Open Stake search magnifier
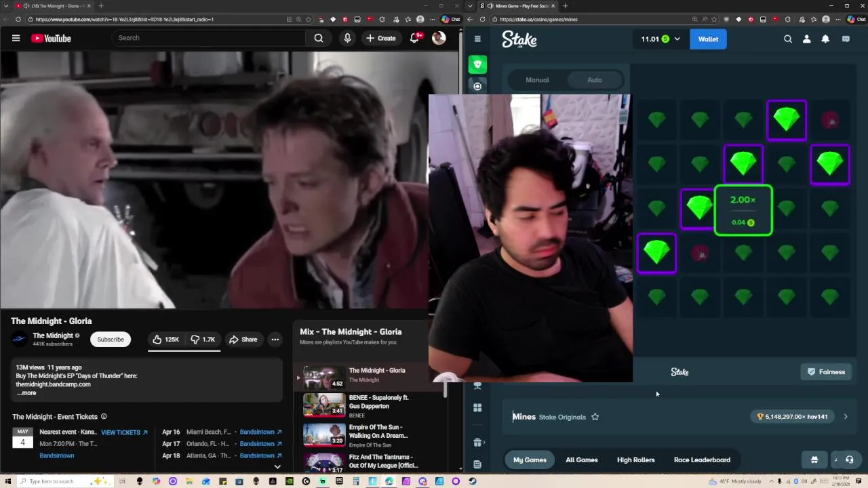Image resolution: width=868 pixels, height=488 pixels. coord(788,39)
